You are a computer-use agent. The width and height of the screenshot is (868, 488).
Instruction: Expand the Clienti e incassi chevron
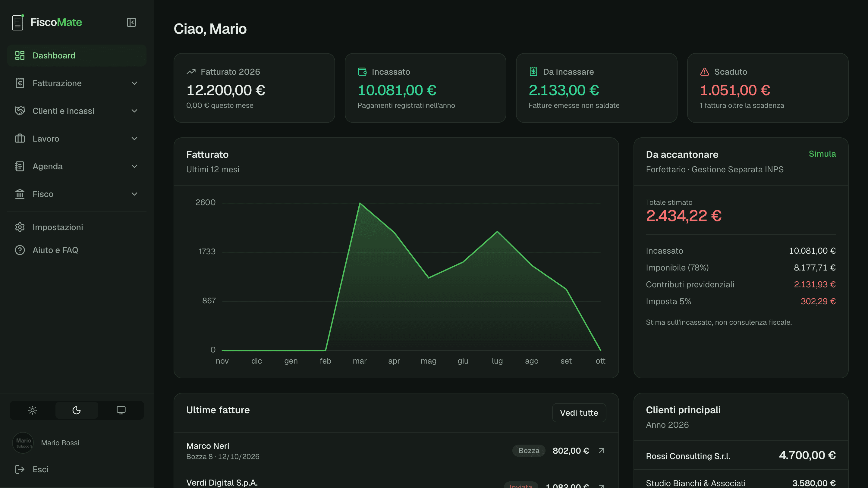[x=134, y=111]
